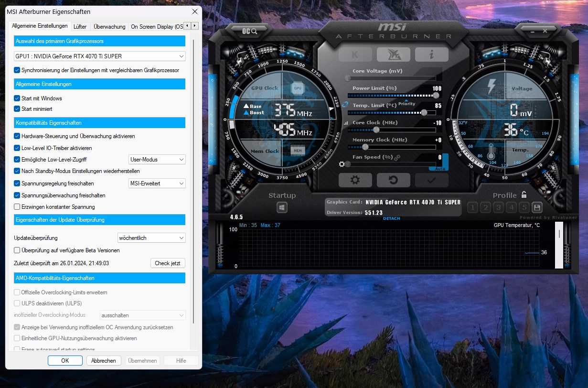This screenshot has width=588, height=388.
Task: Select profile slot 5
Action: [524, 207]
